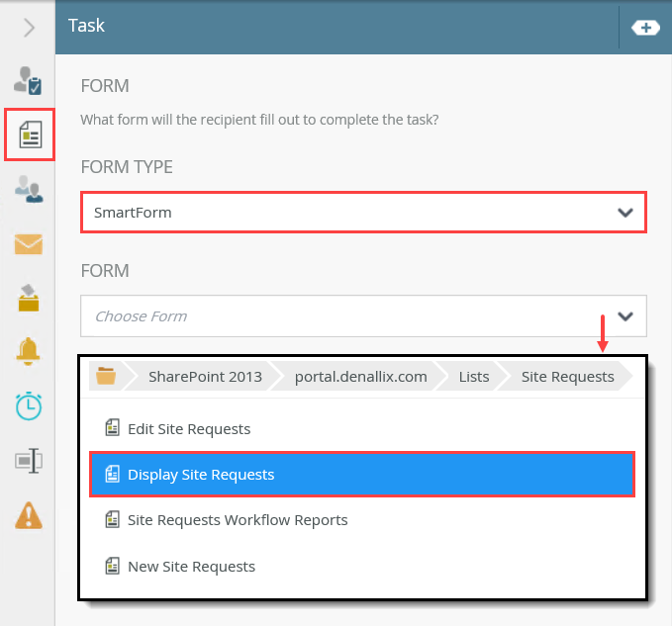Image resolution: width=672 pixels, height=626 pixels.
Task: Open the Reminders bell icon
Action: 29,351
